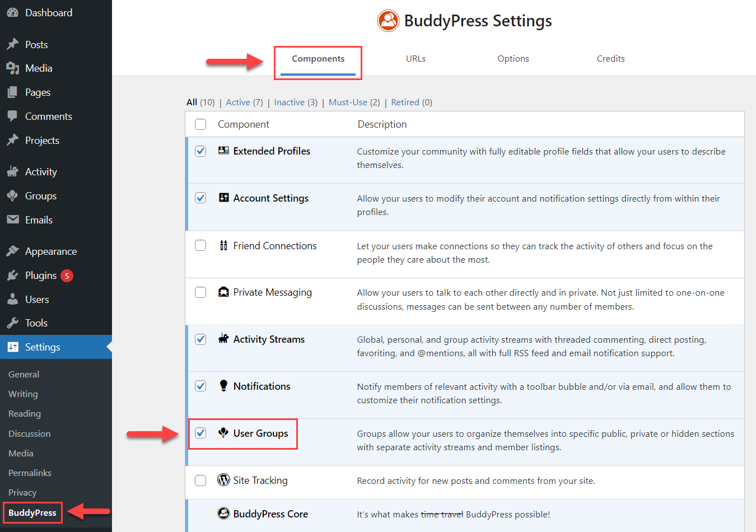Open the Writing settings submenu link
This screenshot has height=532, width=756.
(x=23, y=394)
